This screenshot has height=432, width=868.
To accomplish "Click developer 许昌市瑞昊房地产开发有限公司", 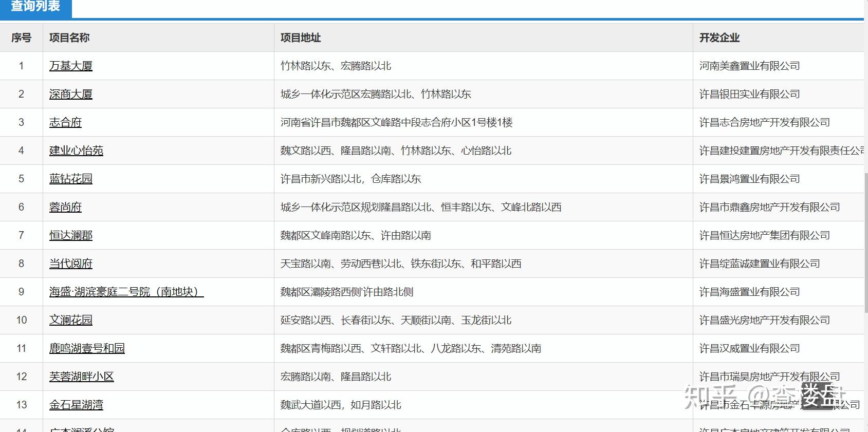I will 770,377.
